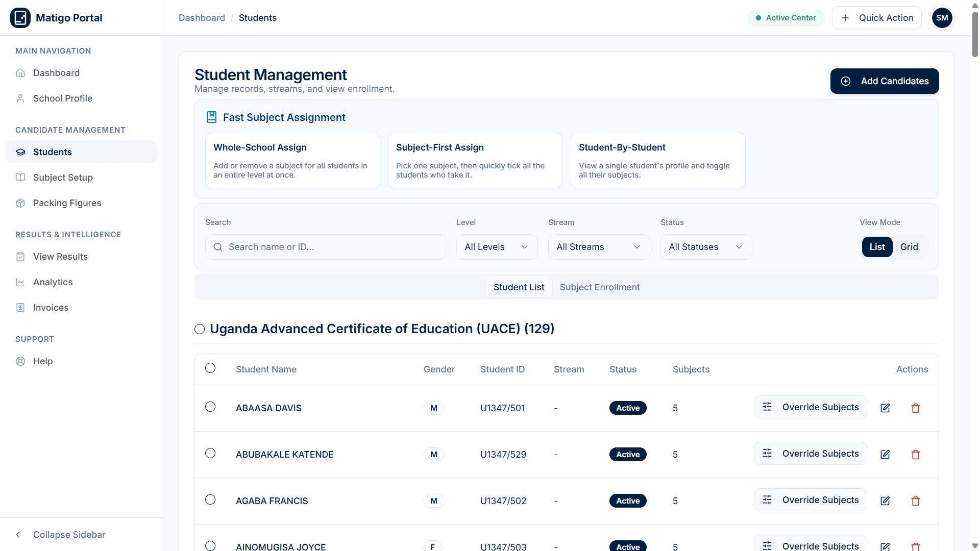Open the Subject-First Assign card
980x551 pixels.
coord(475,161)
